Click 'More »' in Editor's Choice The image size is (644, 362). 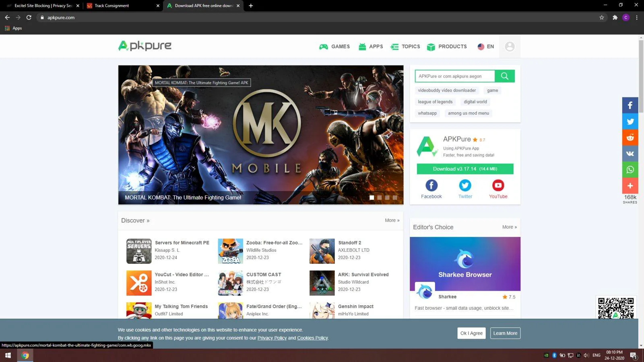pyautogui.click(x=510, y=227)
